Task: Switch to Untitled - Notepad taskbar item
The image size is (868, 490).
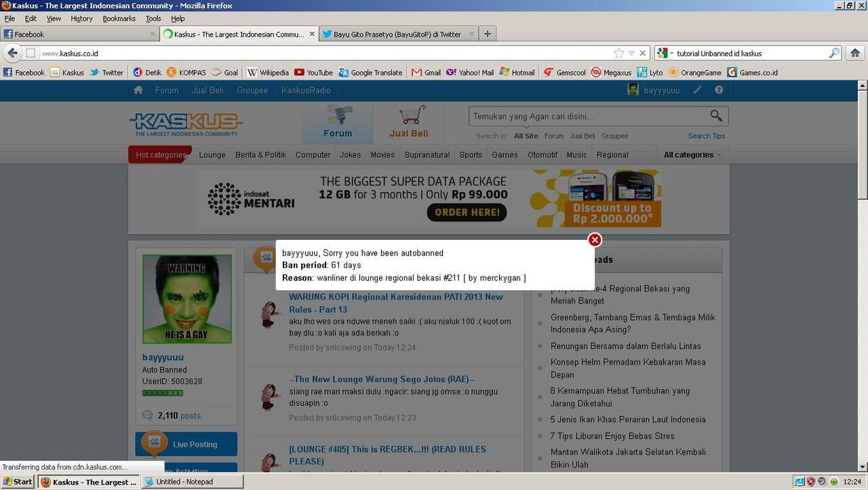Action: (193, 482)
